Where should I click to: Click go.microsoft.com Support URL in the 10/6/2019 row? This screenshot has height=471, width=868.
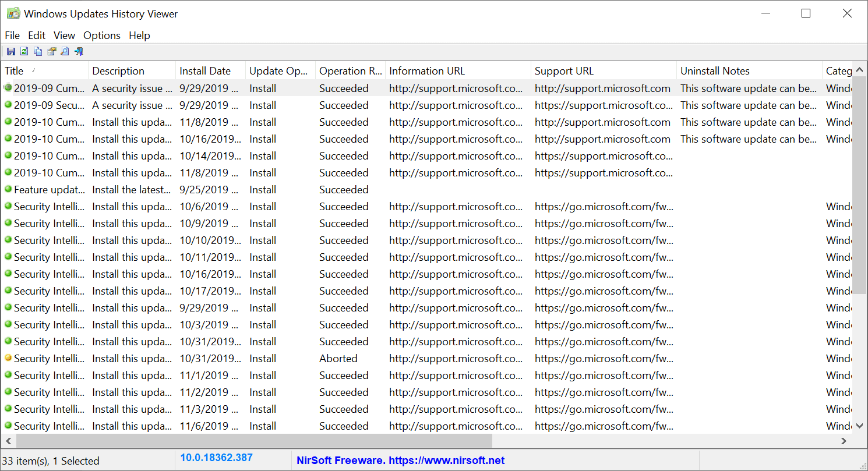(604, 206)
